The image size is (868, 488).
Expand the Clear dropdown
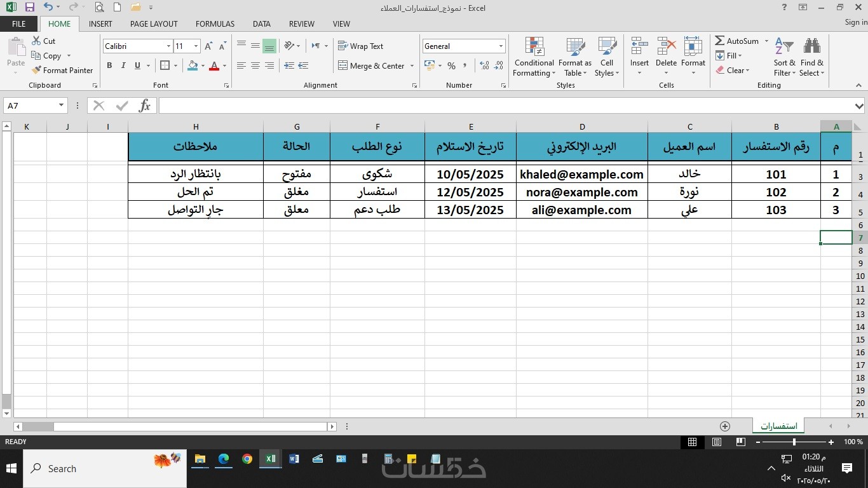pyautogui.click(x=747, y=71)
